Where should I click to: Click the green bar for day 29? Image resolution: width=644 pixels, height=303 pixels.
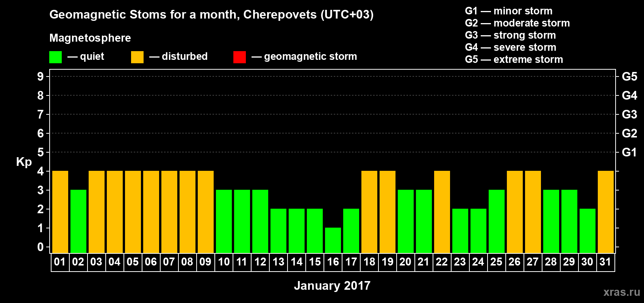coord(569,221)
